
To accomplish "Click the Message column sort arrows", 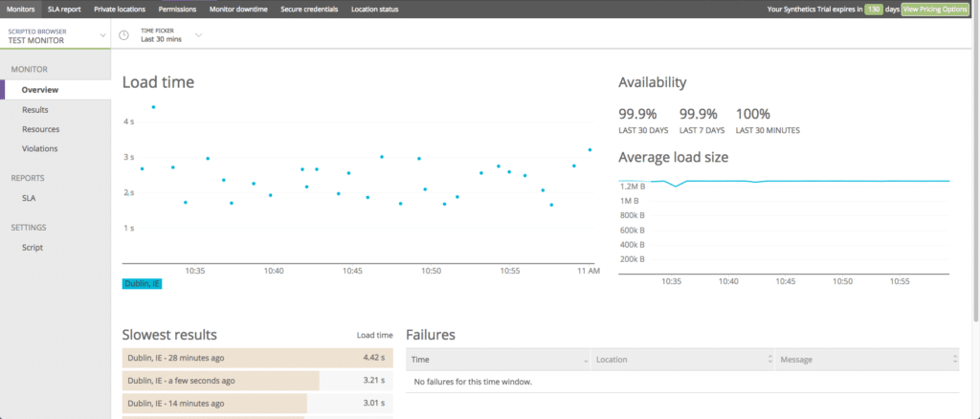I will pos(954,360).
